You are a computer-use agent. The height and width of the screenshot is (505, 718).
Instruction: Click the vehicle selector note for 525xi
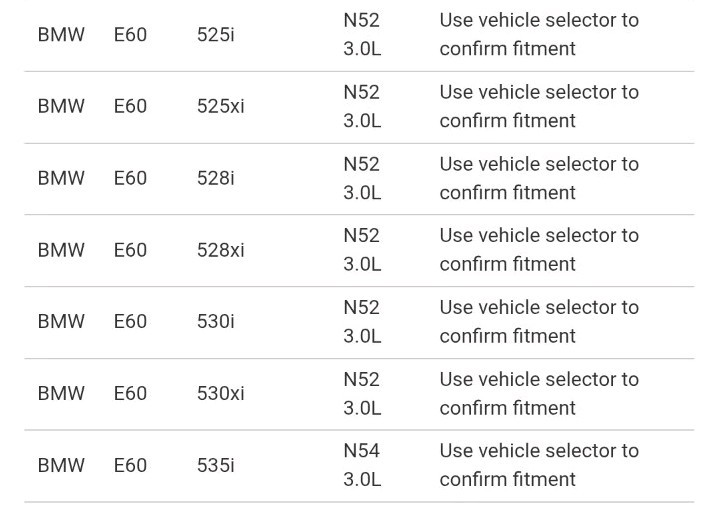click(x=539, y=106)
